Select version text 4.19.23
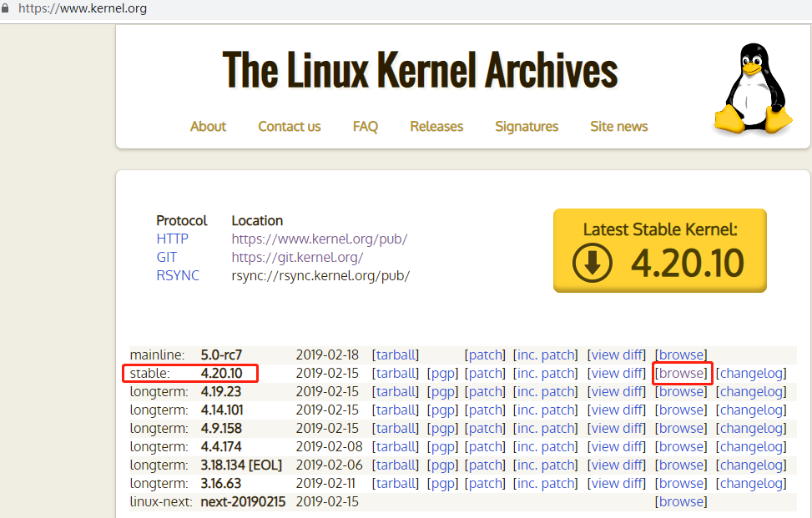 click(221, 392)
